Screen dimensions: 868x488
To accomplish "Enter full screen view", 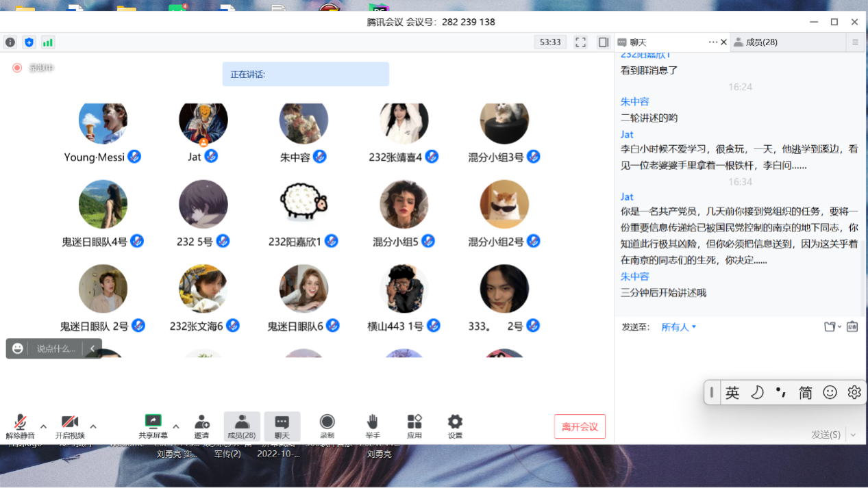I will pos(580,42).
